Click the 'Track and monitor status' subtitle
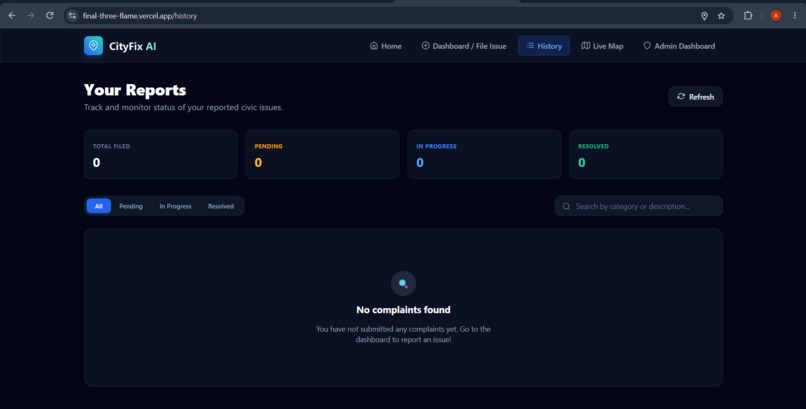The width and height of the screenshot is (806, 409). [184, 107]
